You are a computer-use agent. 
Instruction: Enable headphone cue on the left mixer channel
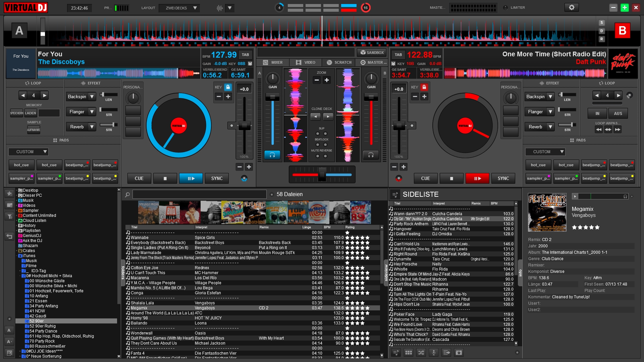[x=272, y=155]
